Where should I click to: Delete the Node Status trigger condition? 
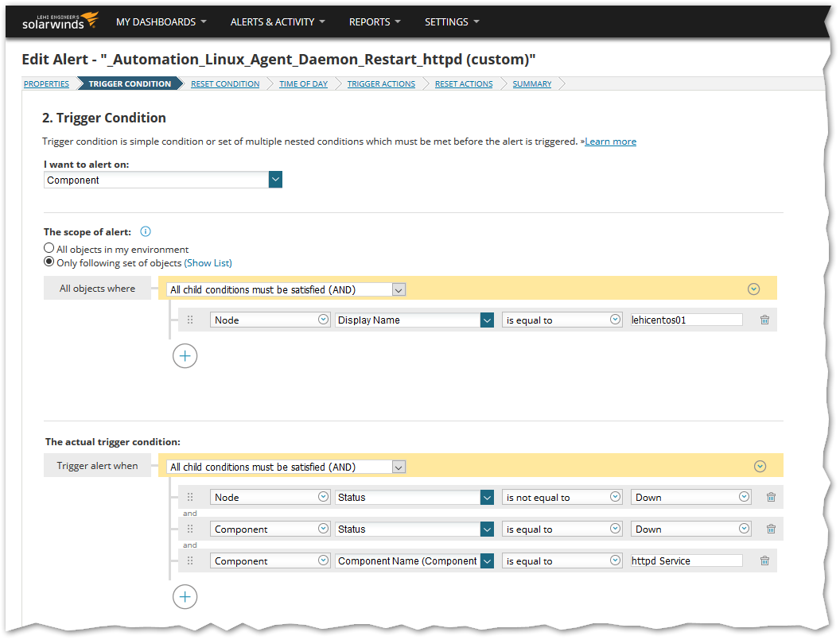click(770, 497)
